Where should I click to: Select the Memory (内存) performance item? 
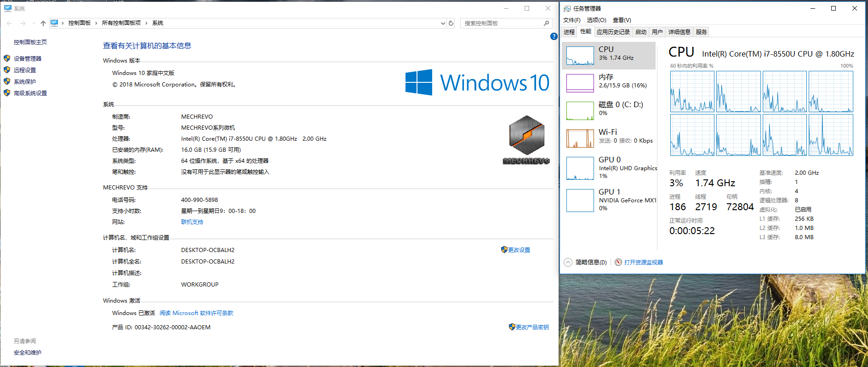609,83
